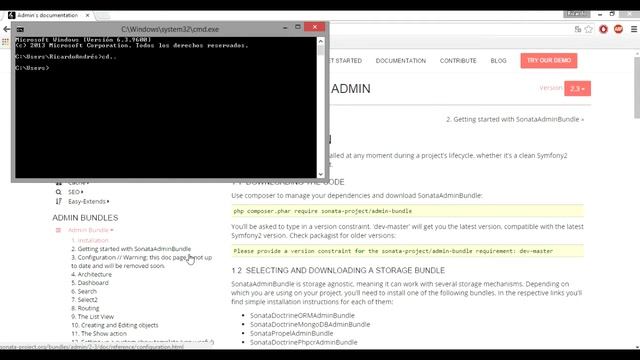Bookmark page with the star icon

tap(588, 29)
